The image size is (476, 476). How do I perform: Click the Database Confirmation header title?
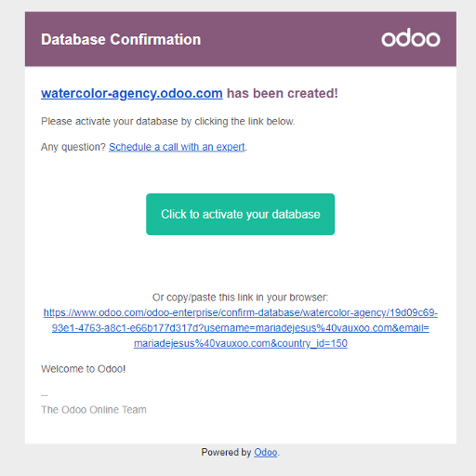[x=121, y=39]
